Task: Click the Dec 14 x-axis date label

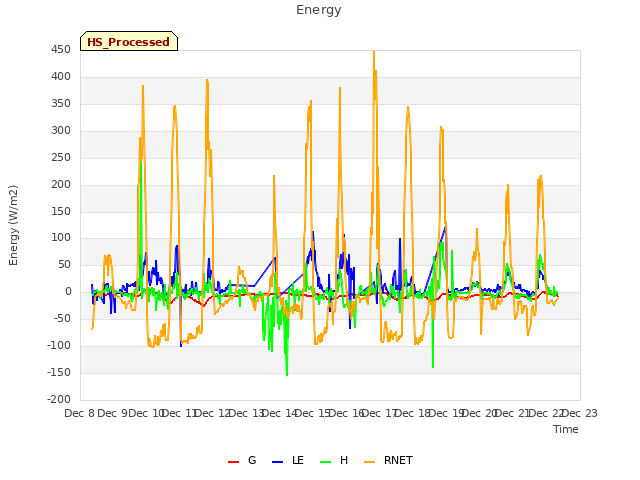Action: pos(280,413)
